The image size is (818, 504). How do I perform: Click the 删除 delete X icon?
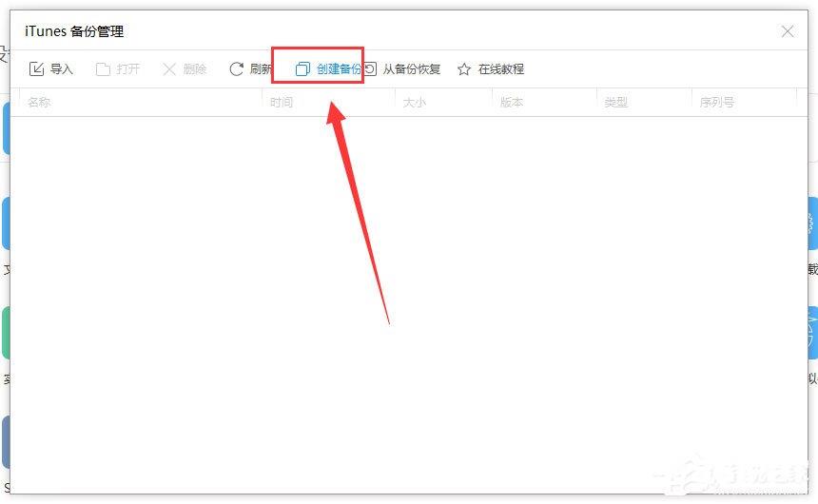tap(169, 68)
